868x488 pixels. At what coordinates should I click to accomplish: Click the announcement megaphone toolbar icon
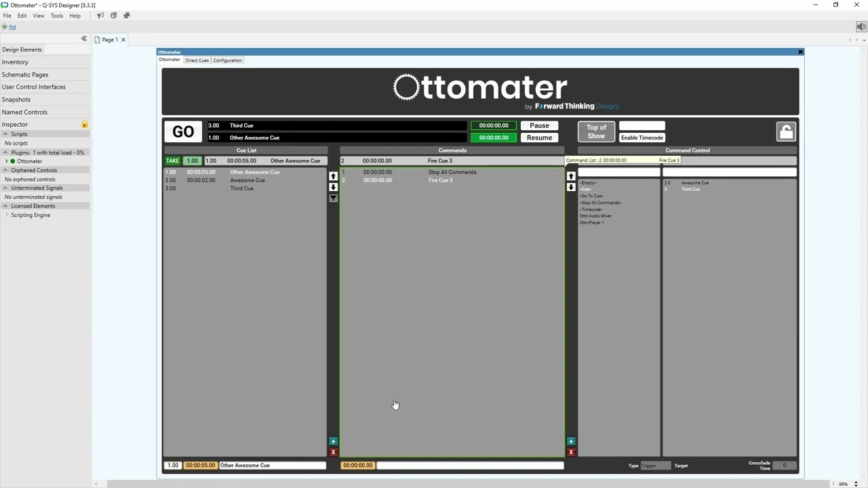pyautogui.click(x=100, y=16)
